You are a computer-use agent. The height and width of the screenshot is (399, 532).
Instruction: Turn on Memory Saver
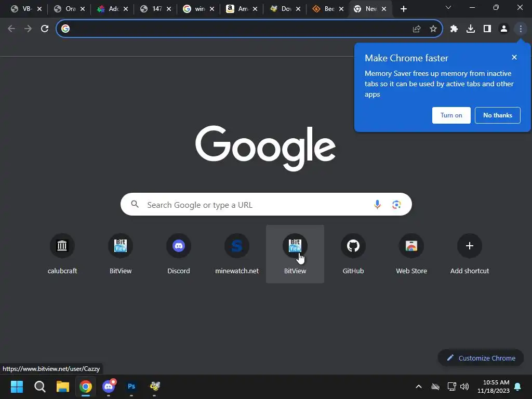click(451, 115)
